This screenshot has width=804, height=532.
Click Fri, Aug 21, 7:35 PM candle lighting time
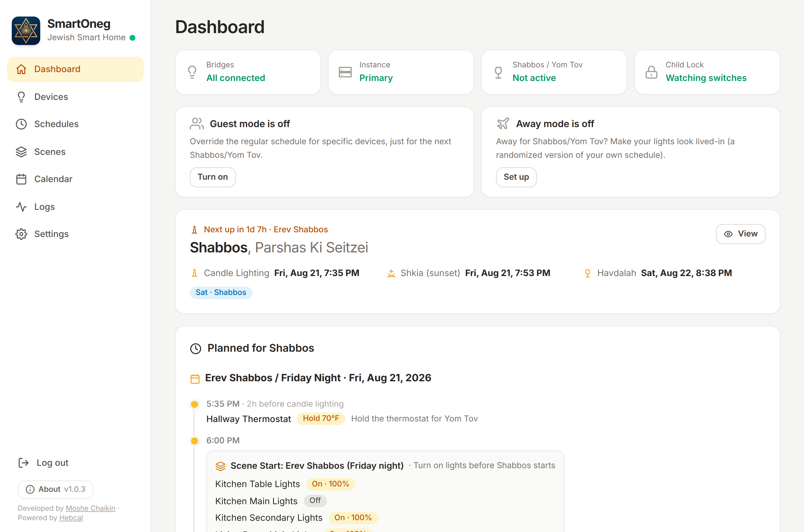317,273
